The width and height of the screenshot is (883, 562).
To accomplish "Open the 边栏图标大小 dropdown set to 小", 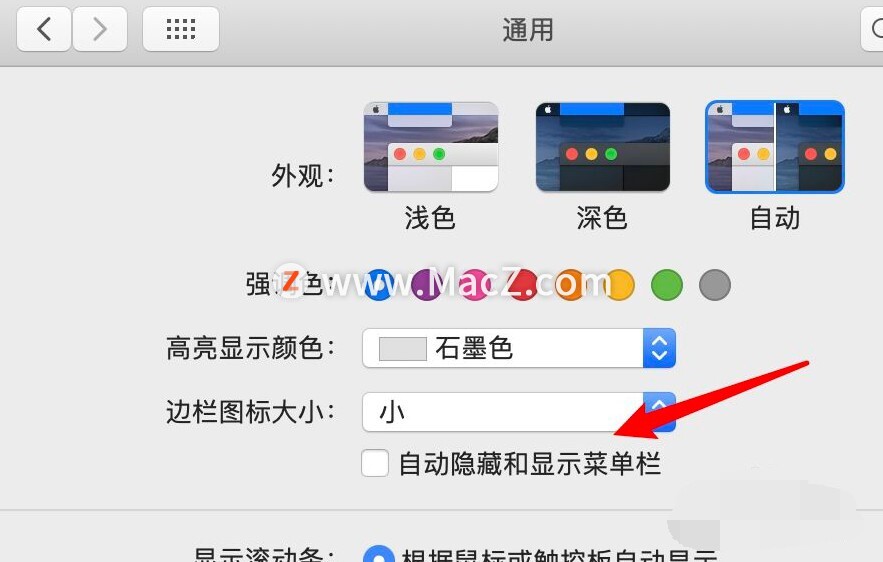I will [519, 412].
